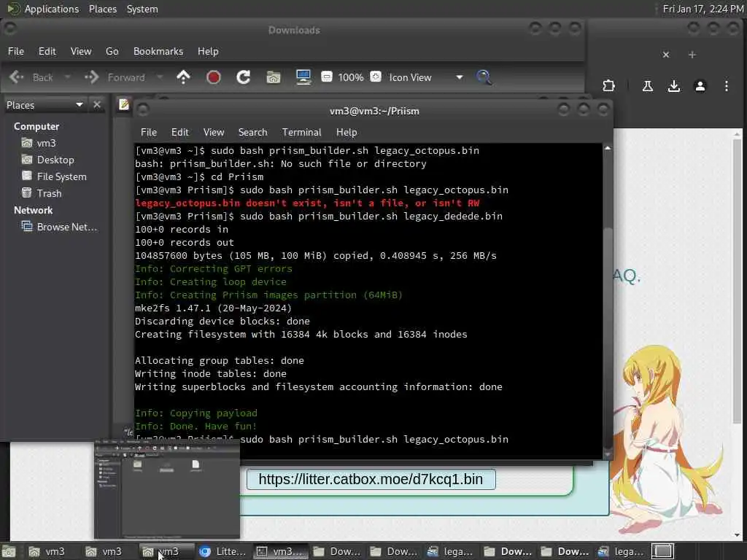Close the current browser tab

[666, 55]
